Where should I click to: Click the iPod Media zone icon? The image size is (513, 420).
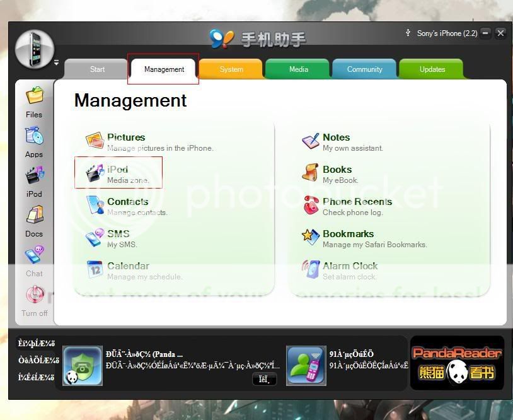[x=95, y=173]
